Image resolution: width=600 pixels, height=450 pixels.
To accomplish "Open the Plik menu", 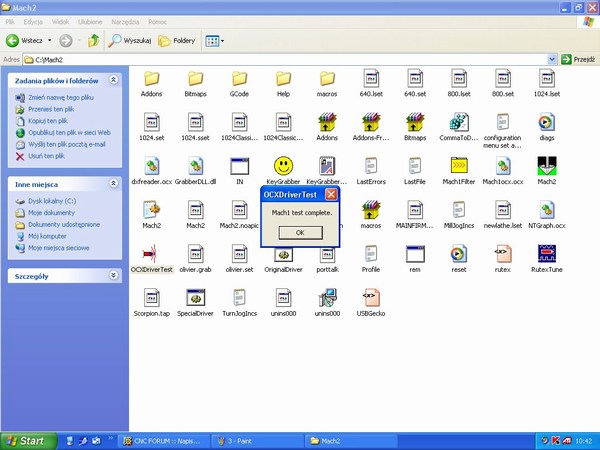I will (x=10, y=22).
